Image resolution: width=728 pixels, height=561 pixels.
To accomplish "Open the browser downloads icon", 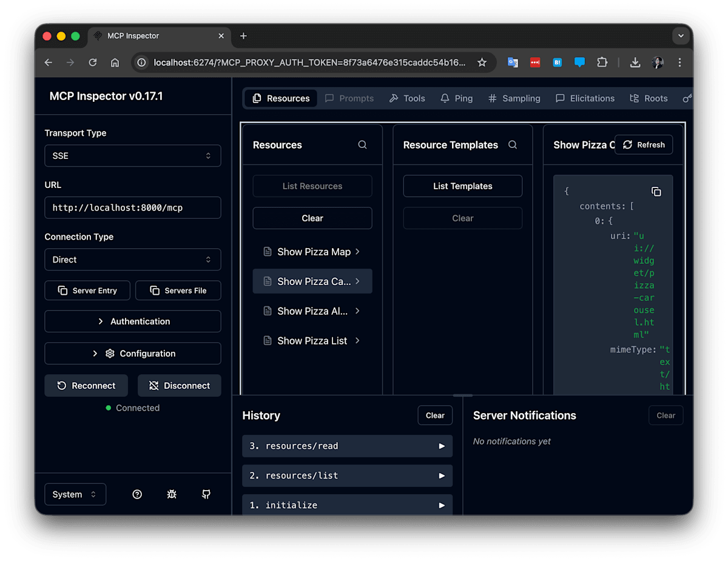I will coord(635,62).
